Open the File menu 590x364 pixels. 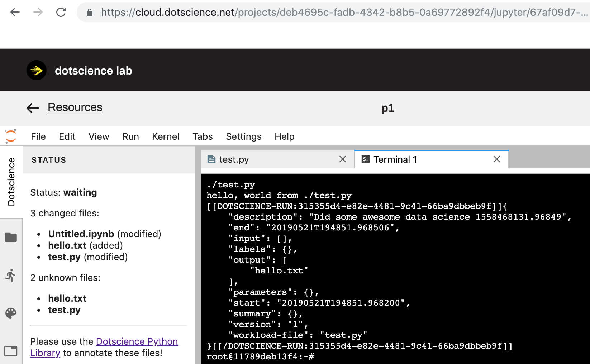click(x=38, y=136)
